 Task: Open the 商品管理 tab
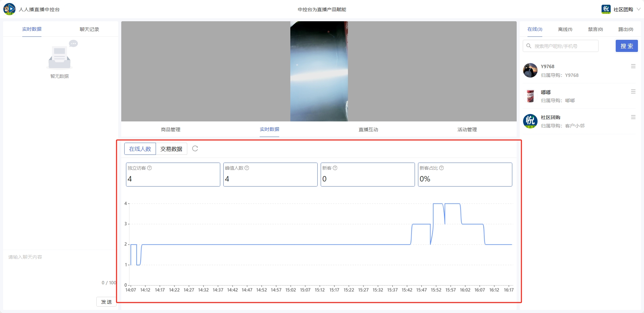(x=170, y=130)
